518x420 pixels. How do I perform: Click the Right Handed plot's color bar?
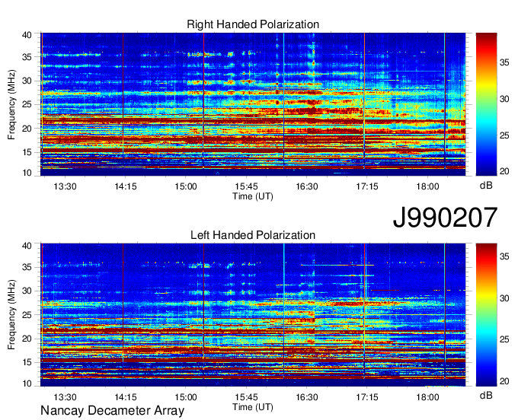(486, 104)
